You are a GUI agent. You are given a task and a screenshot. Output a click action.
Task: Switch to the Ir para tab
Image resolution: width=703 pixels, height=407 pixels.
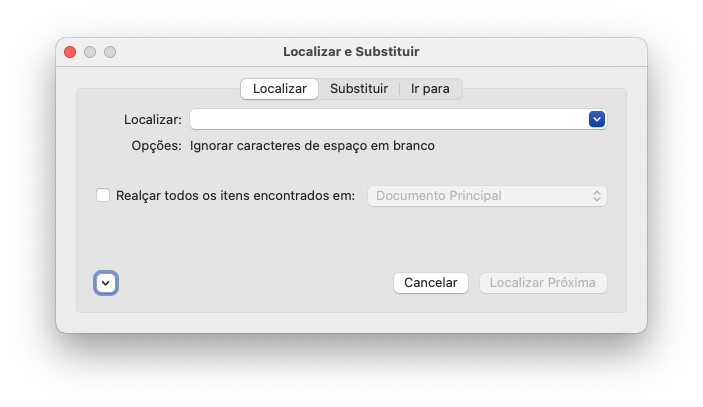[430, 89]
